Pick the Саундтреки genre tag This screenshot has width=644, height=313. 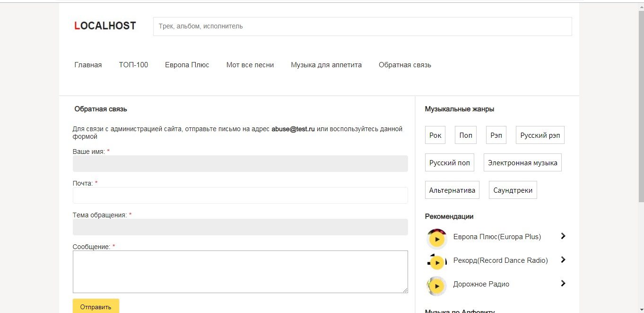[x=513, y=190]
